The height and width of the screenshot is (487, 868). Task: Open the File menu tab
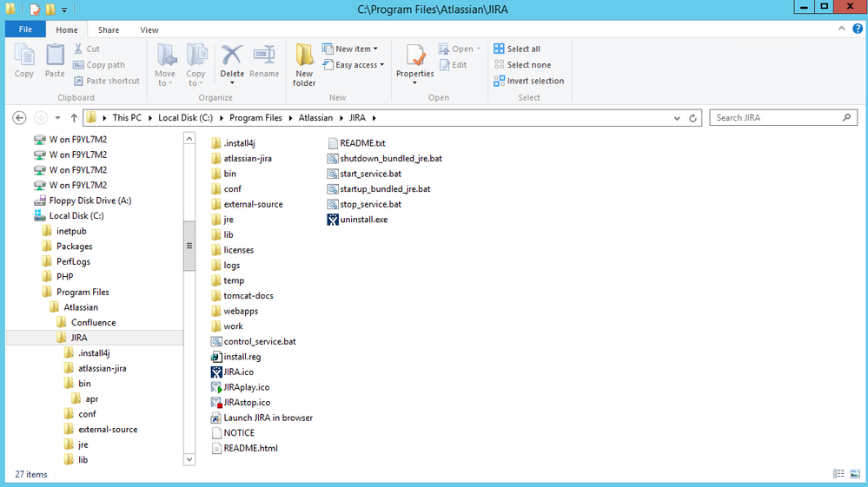(25, 30)
